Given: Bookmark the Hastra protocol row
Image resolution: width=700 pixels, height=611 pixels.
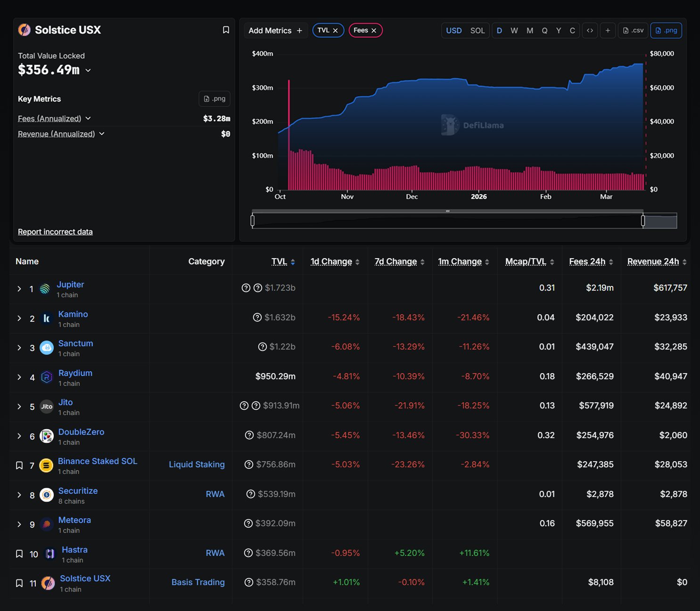Looking at the screenshot, I should click(x=19, y=554).
